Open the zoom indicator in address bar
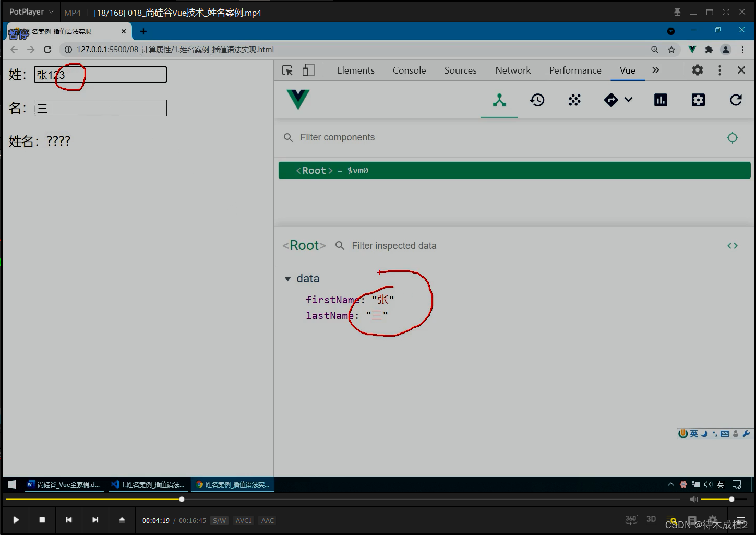The image size is (756, 535). click(655, 50)
